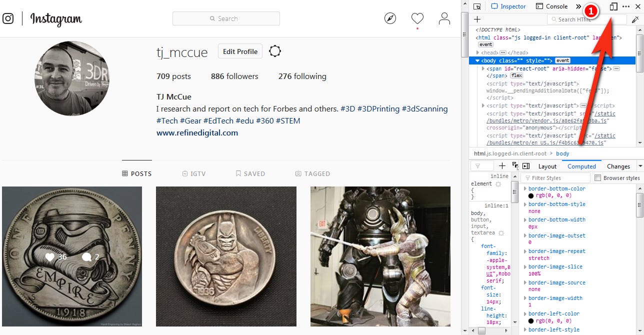644x335 pixels.
Task: Click the event badge on body element
Action: [x=562, y=60]
